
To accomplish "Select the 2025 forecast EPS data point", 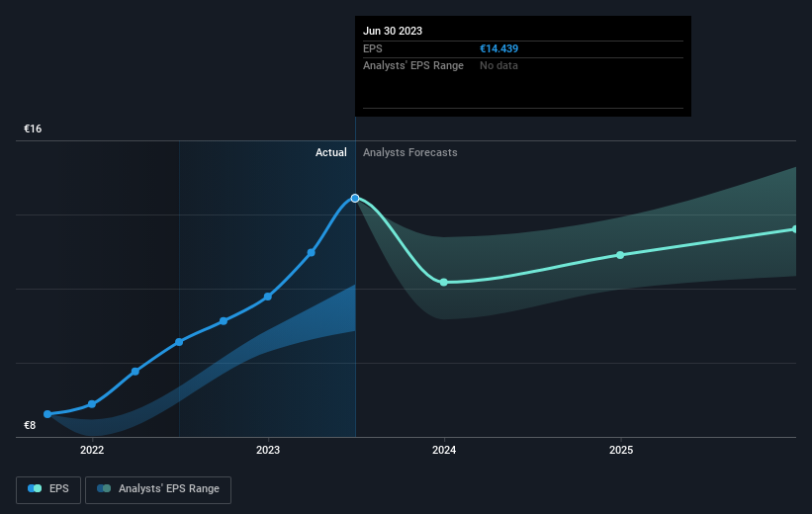I will 620,255.
